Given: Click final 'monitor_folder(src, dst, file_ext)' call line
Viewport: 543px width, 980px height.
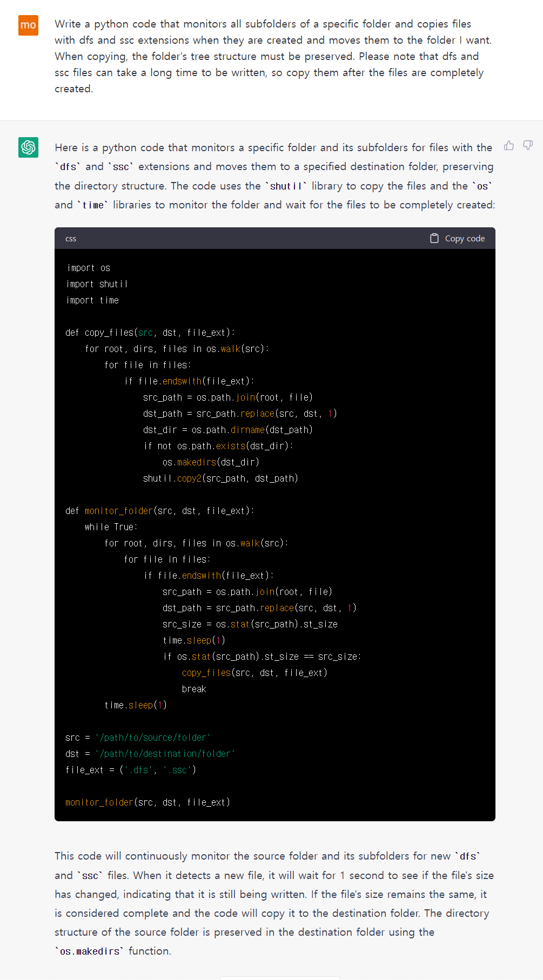Looking at the screenshot, I should tap(148, 802).
